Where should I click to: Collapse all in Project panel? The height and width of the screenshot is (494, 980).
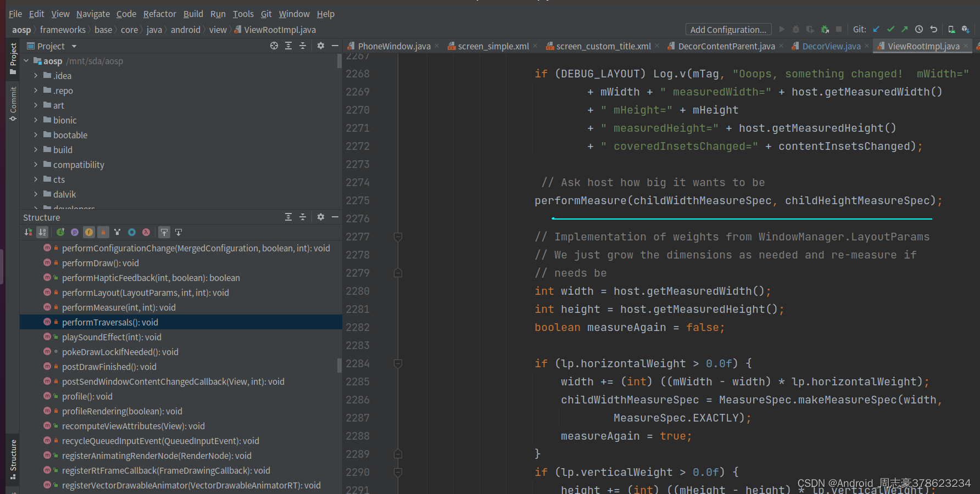point(303,46)
